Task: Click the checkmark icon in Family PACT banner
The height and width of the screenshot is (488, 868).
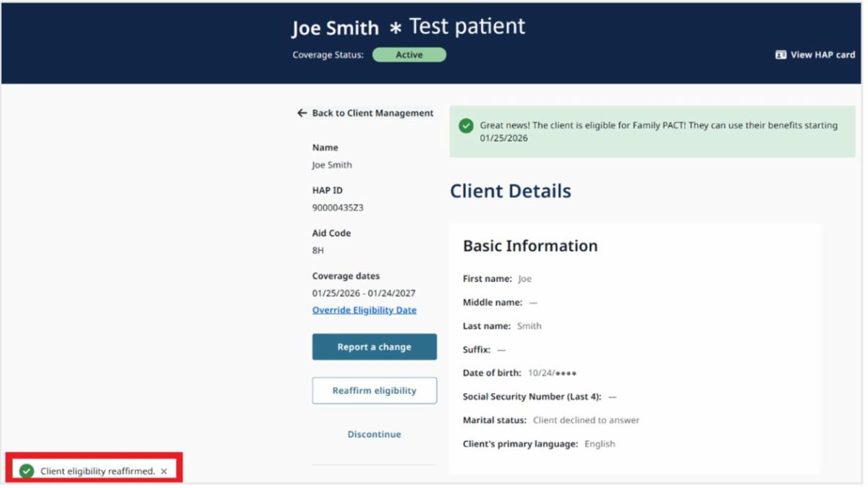Action: tap(466, 126)
